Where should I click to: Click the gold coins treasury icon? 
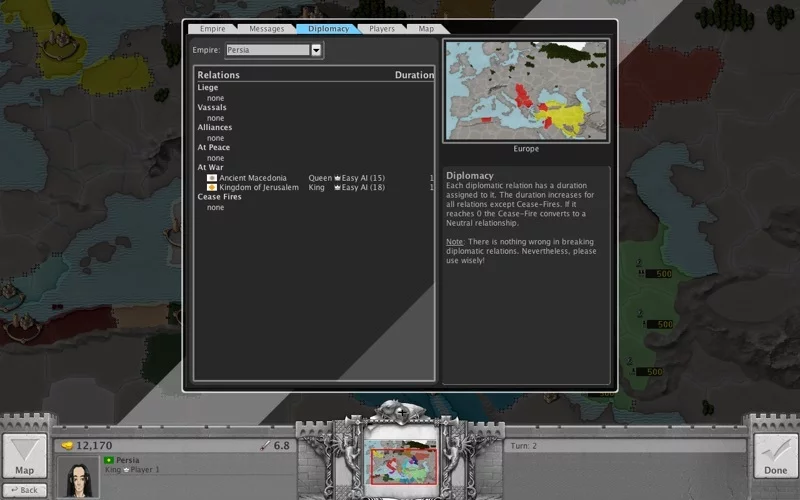point(67,445)
